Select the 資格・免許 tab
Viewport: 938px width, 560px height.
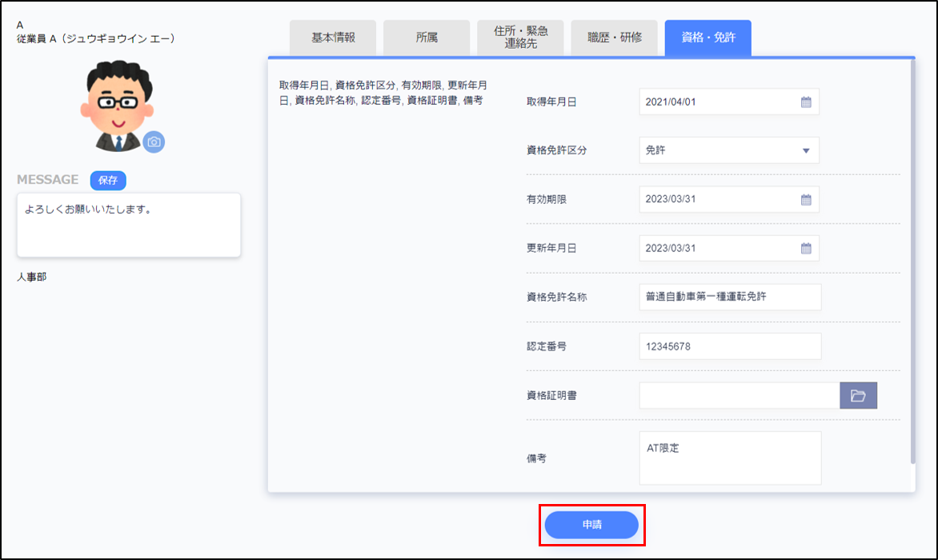pyautogui.click(x=708, y=38)
